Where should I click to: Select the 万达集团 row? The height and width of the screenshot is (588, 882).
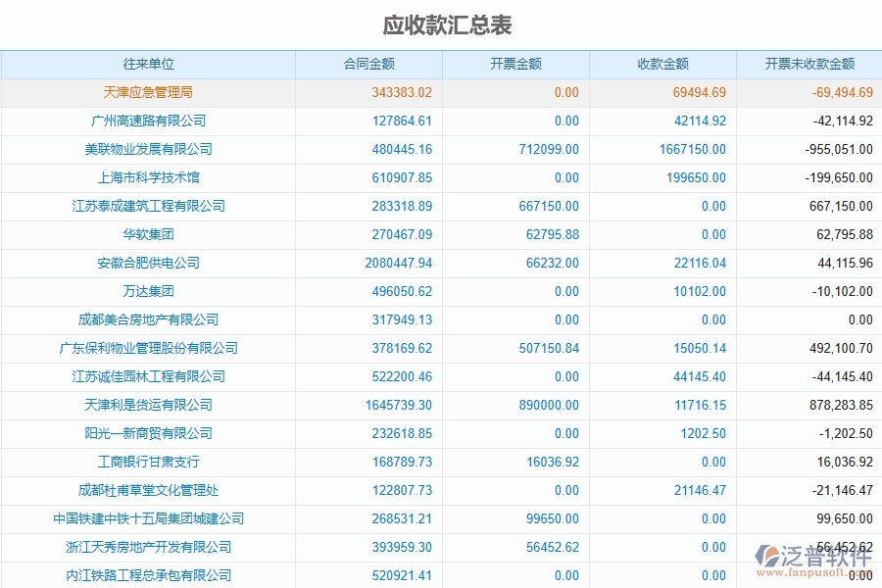click(148, 291)
